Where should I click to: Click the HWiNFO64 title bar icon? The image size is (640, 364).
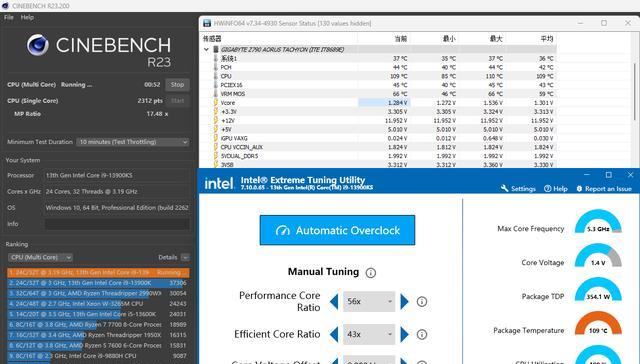[207, 23]
